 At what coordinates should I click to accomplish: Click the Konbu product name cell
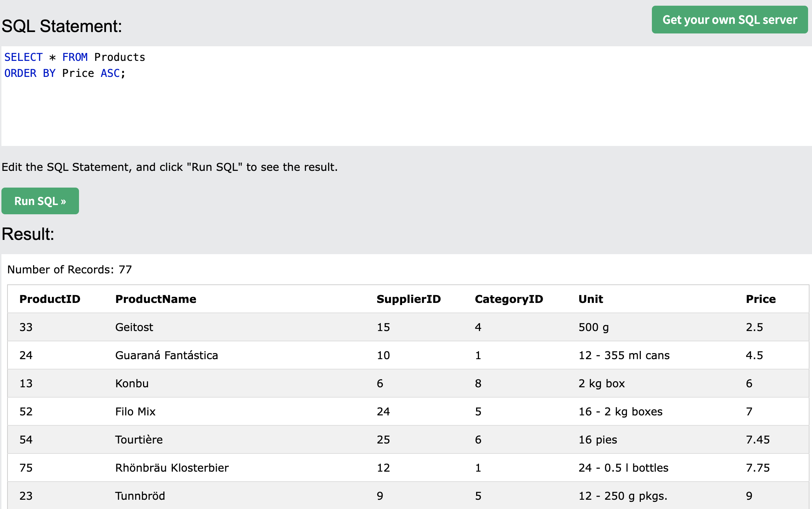(x=132, y=383)
